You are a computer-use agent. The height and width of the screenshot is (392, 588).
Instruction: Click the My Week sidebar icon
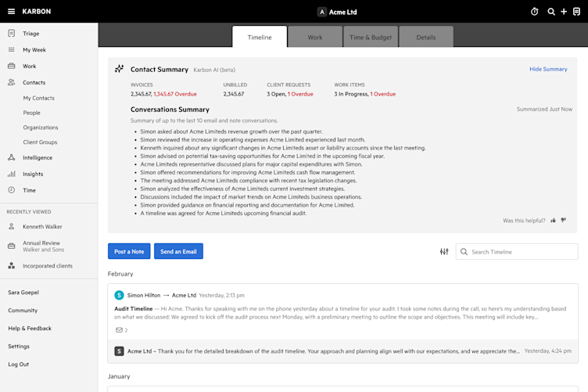(12, 49)
